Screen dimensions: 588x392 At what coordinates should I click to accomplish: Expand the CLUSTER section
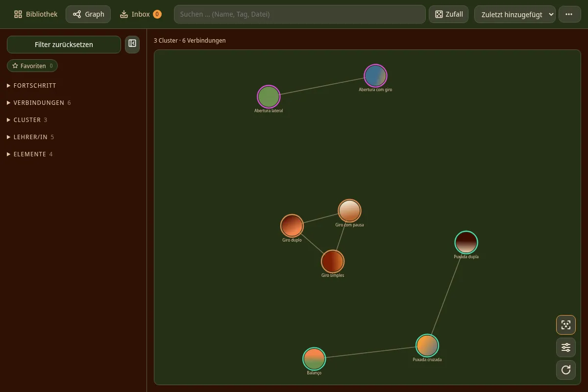pyautogui.click(x=27, y=120)
